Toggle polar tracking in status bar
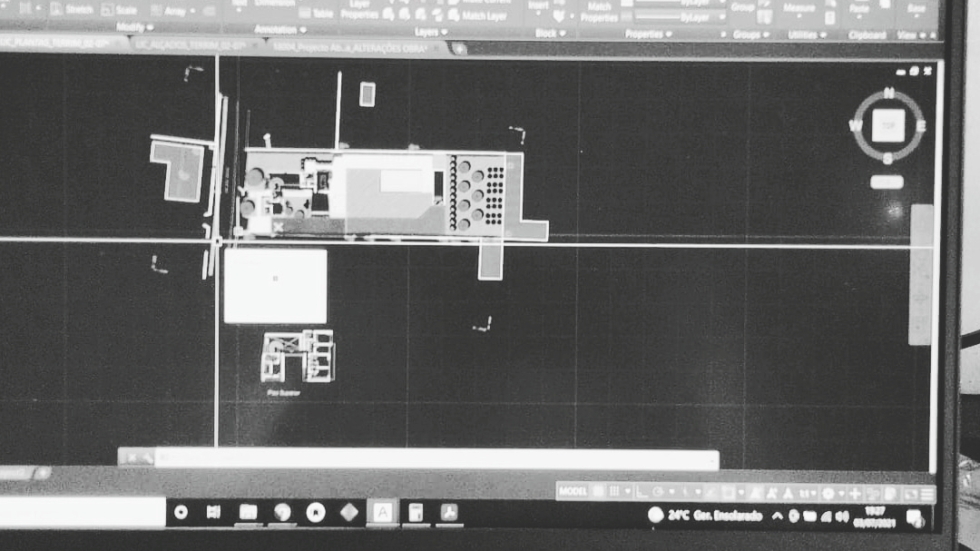Screen dimensions: 980x551 click(658, 492)
